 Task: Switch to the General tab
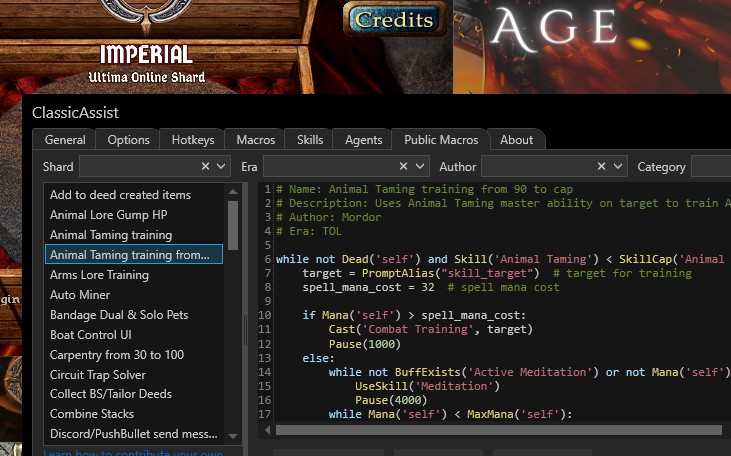tap(65, 140)
